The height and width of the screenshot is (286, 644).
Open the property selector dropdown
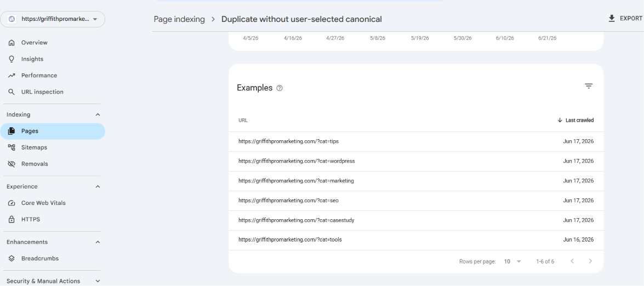[x=53, y=19]
